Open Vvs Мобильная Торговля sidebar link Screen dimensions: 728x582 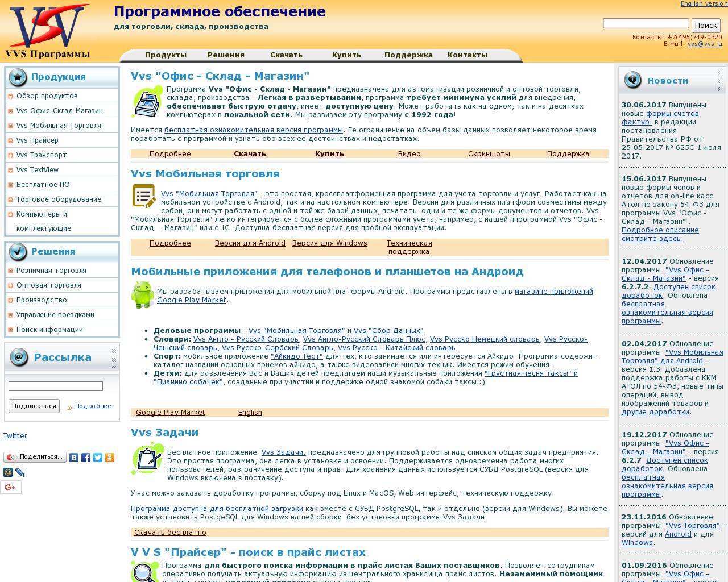click(59, 126)
